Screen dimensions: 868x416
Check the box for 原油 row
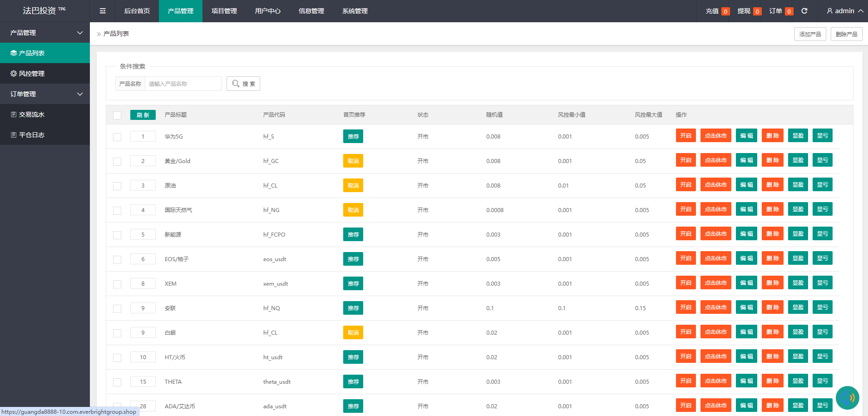pos(117,186)
